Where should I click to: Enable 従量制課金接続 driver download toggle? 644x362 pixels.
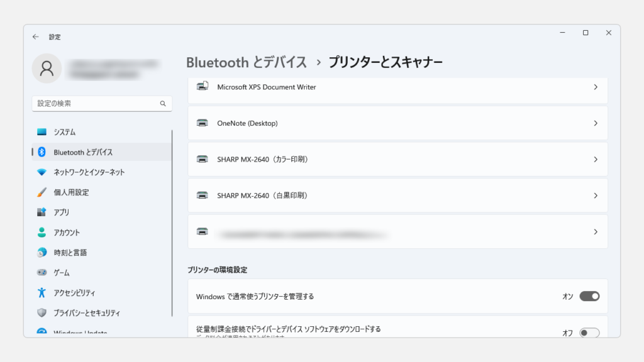[x=589, y=332]
